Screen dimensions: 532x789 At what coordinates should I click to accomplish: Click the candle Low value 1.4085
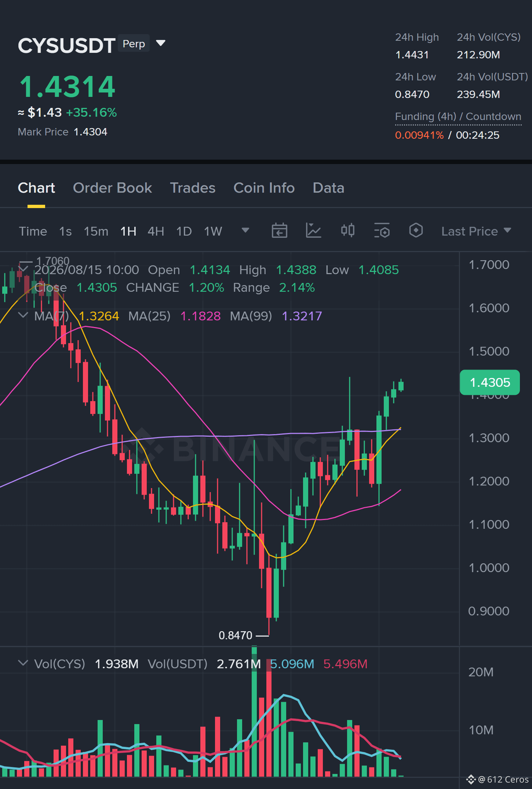[x=379, y=270]
